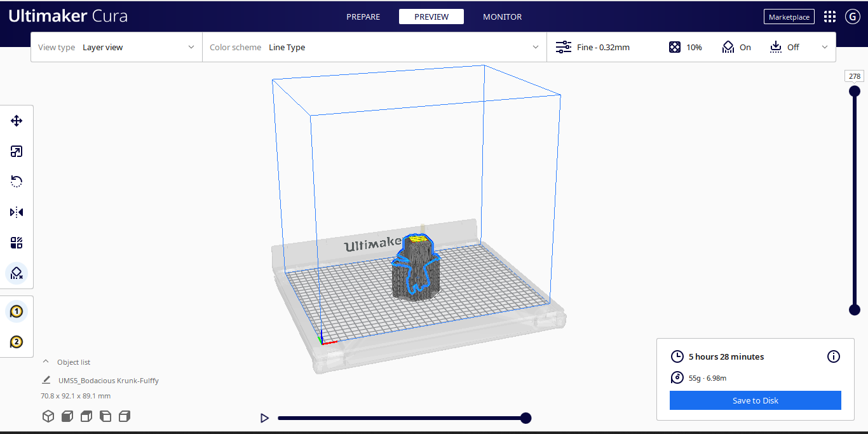The height and width of the screenshot is (434, 868).
Task: Click the adhesion Off icon
Action: click(x=776, y=47)
